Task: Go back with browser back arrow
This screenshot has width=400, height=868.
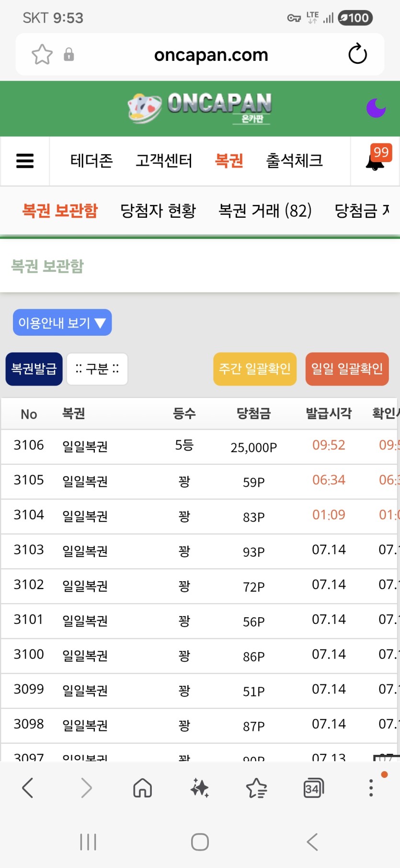Action: [x=28, y=788]
